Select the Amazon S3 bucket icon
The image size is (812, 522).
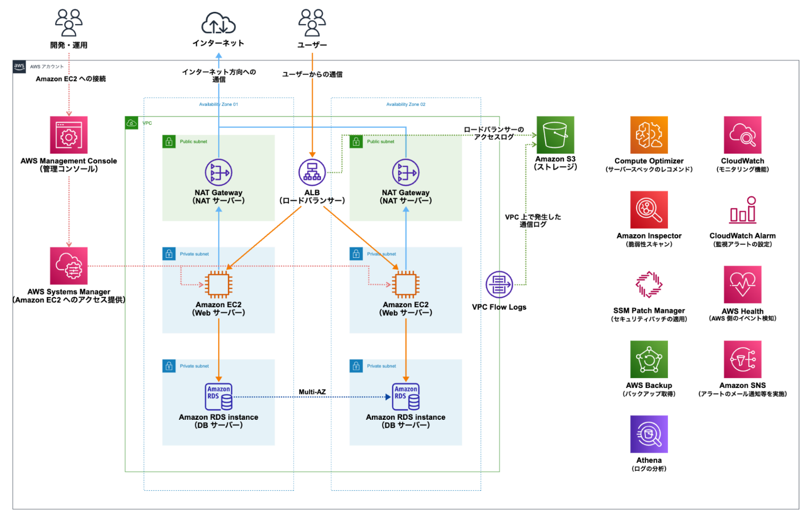(x=555, y=135)
